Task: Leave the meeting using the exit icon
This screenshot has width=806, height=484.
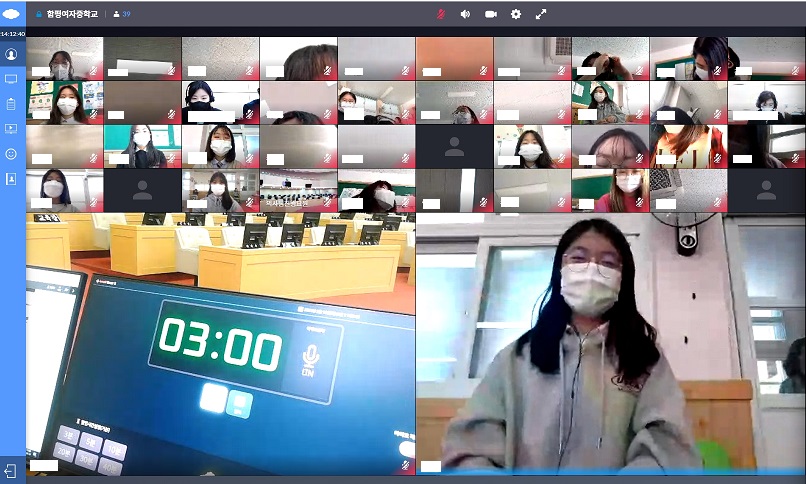Action: pyautogui.click(x=11, y=469)
